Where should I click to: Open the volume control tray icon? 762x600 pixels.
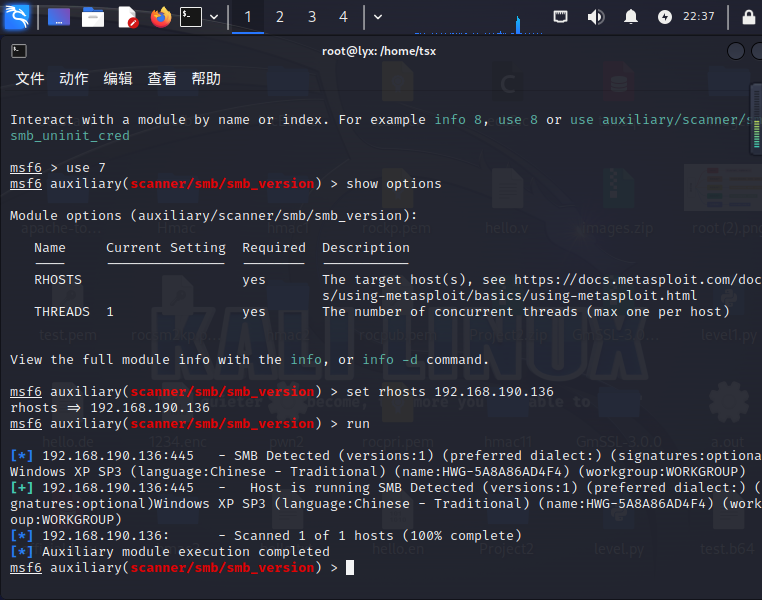(x=595, y=17)
